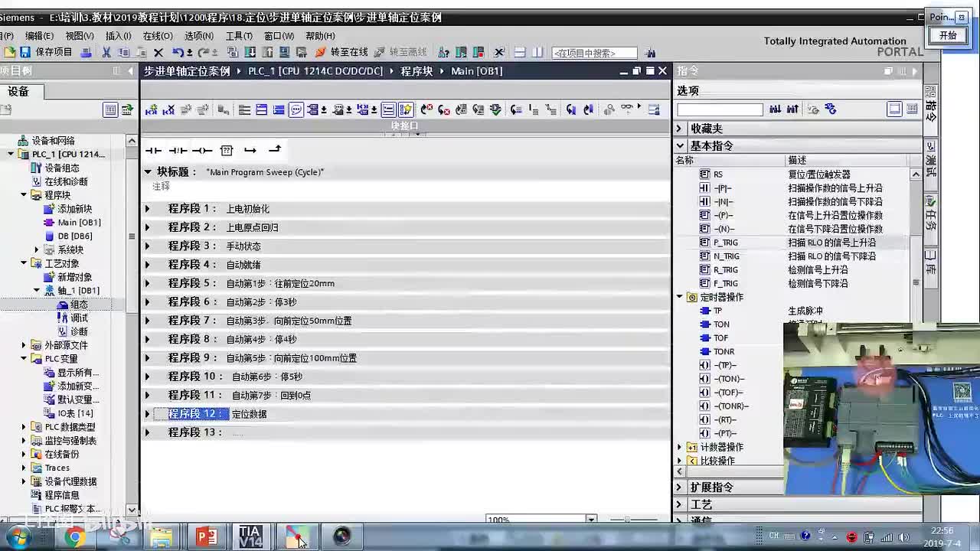Click the Undo arrow icon
The width and height of the screenshot is (980, 551).
coord(178,52)
